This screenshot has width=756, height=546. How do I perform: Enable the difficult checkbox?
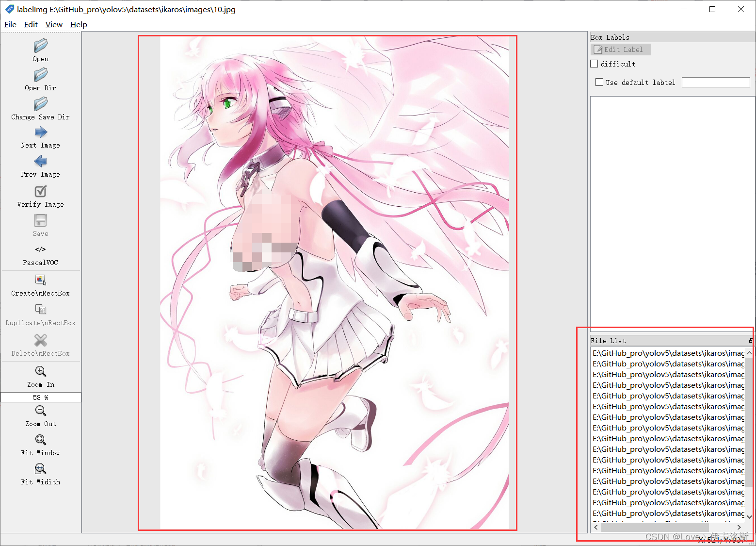tap(594, 64)
